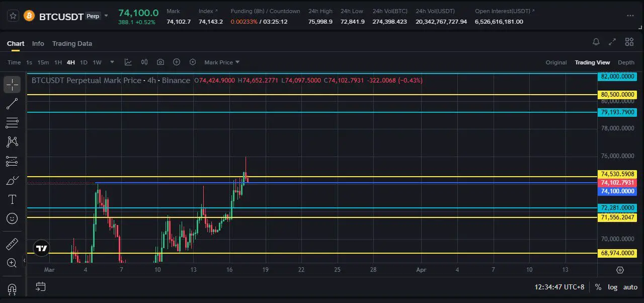Click the 24h High value 75,998.9
The image size is (644, 303).
point(320,22)
